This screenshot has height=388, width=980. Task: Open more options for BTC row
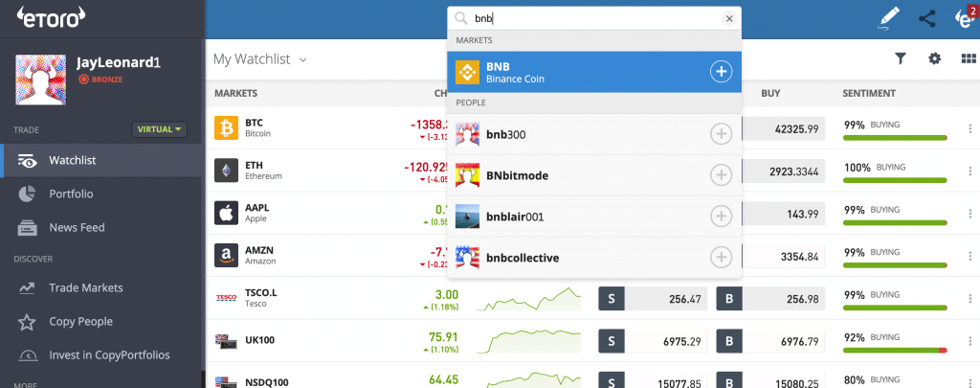(970, 129)
